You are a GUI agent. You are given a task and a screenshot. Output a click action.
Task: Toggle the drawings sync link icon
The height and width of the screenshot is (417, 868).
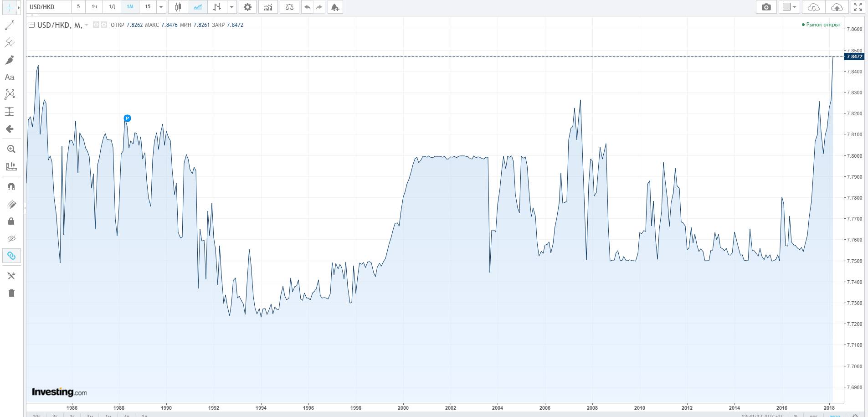click(x=11, y=256)
